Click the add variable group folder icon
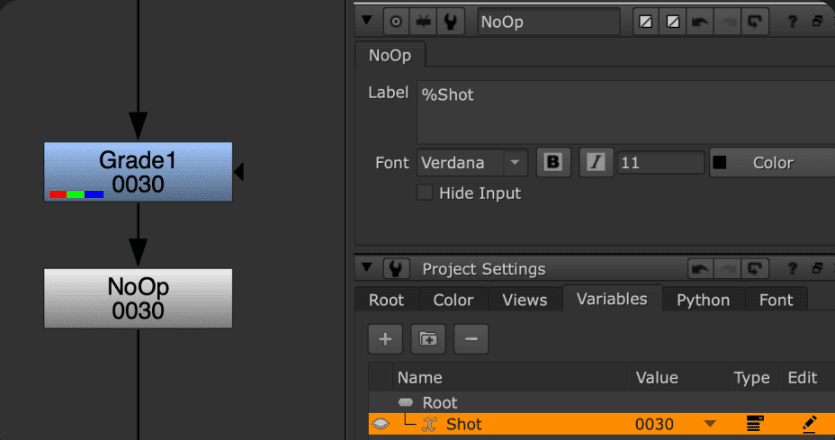The height and width of the screenshot is (440, 835). click(428, 339)
